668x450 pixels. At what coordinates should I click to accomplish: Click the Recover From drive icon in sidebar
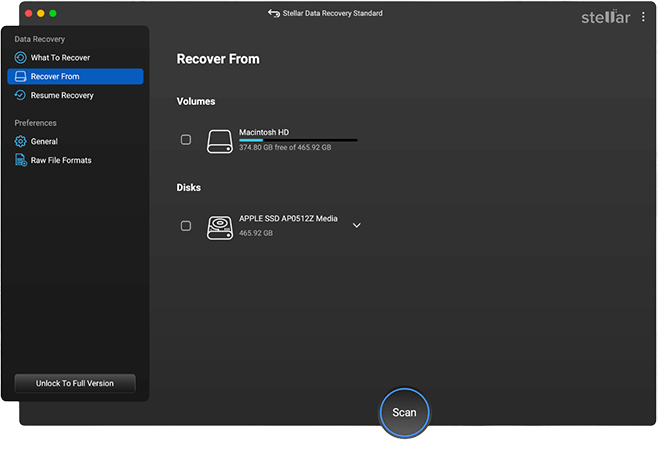point(20,77)
